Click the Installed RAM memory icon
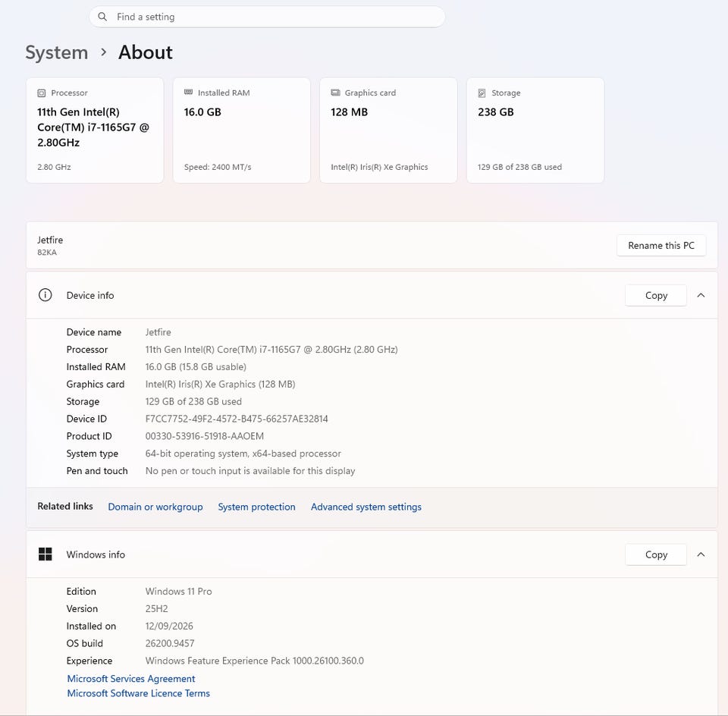 click(x=188, y=93)
